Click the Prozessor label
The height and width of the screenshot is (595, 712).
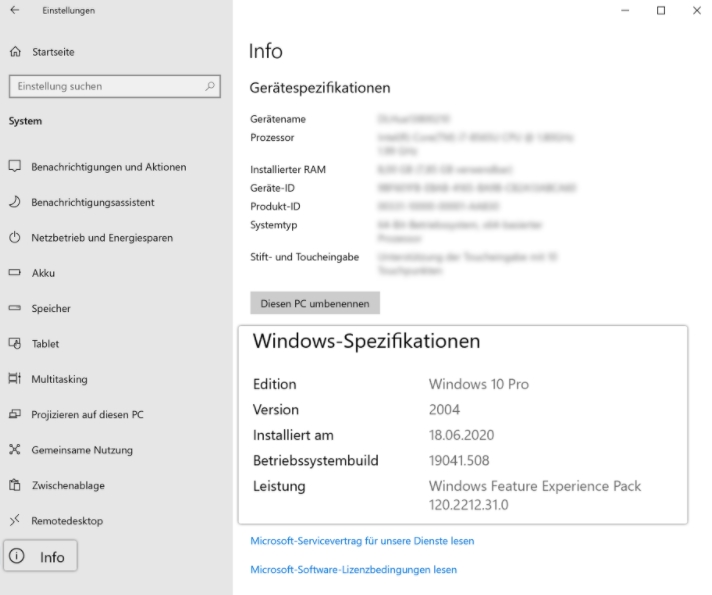tap(272, 138)
